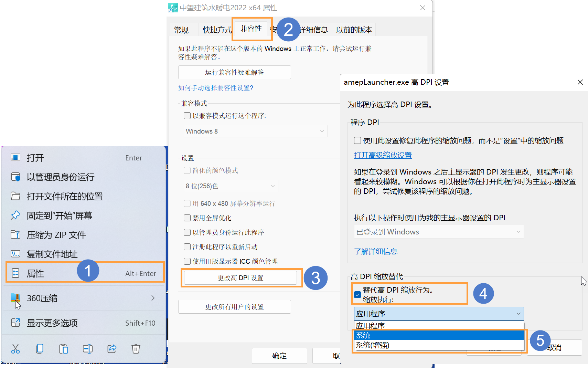
Task: Check use legacy display ICC color management
Action: pos(187,261)
